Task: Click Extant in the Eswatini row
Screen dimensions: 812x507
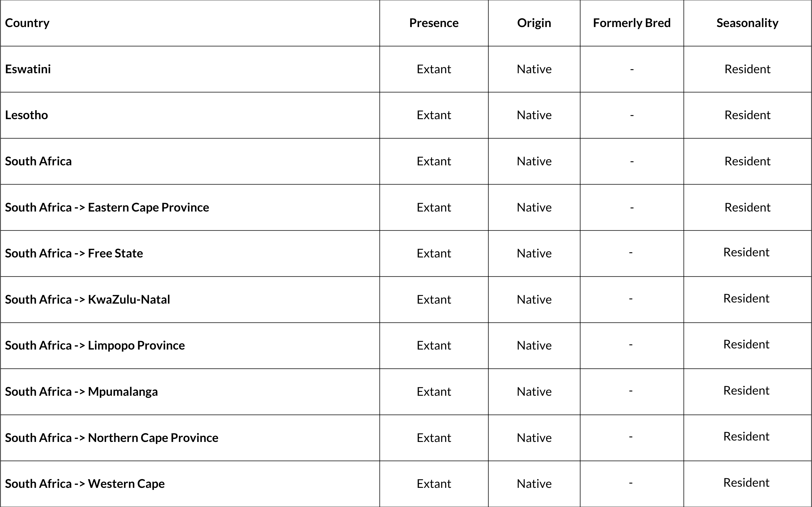Action: coord(434,69)
